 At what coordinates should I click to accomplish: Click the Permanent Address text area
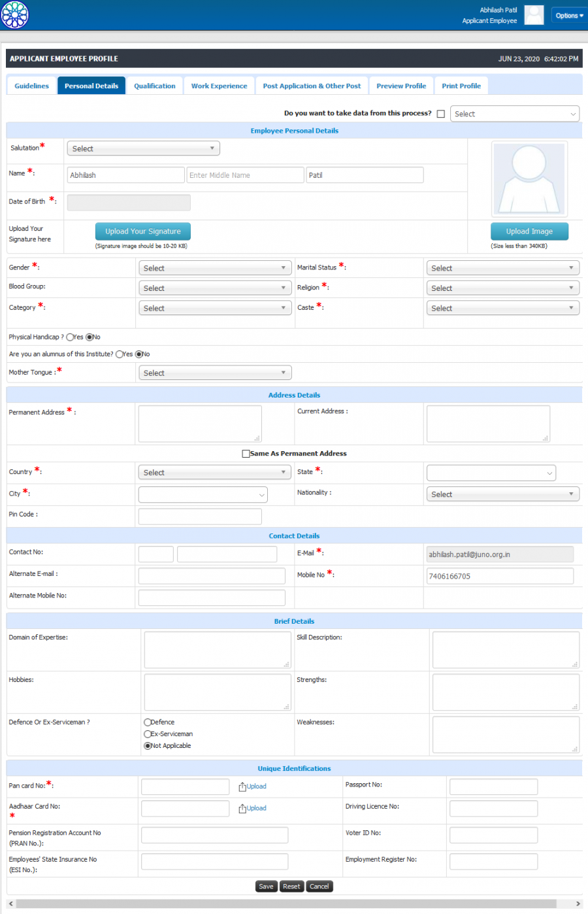(x=200, y=424)
